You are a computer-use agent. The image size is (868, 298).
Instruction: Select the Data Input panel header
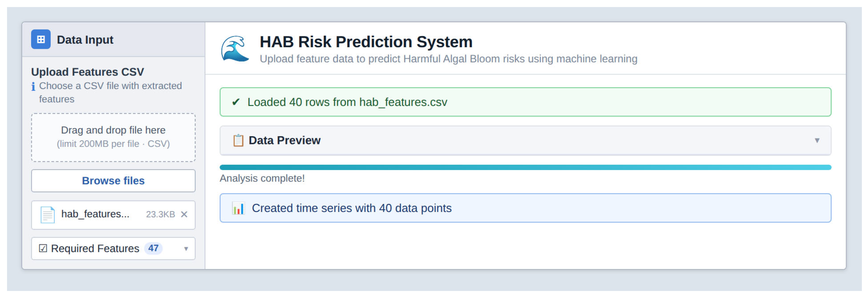(113, 40)
